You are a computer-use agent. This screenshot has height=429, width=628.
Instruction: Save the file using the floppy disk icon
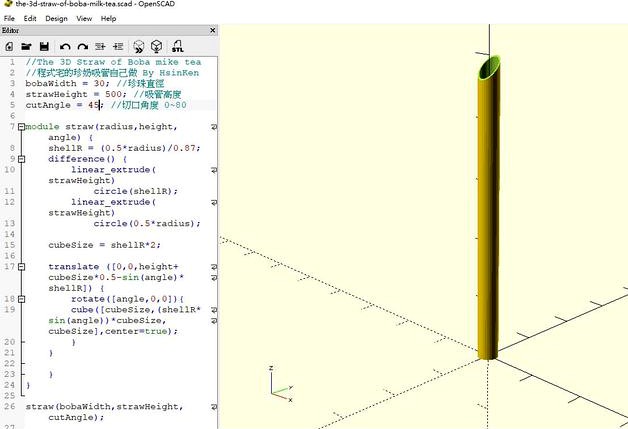(43, 46)
